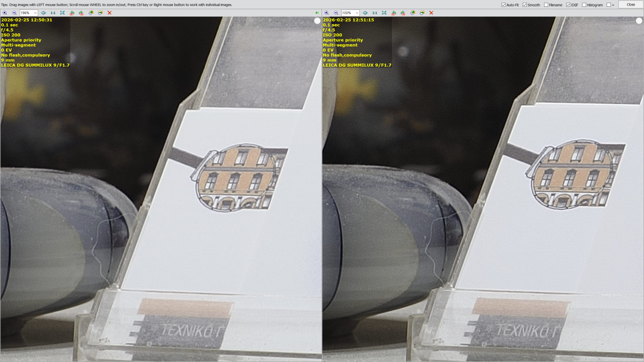This screenshot has width=644, height=362.
Task: Delete the right image with the red X
Action: tap(431, 13)
